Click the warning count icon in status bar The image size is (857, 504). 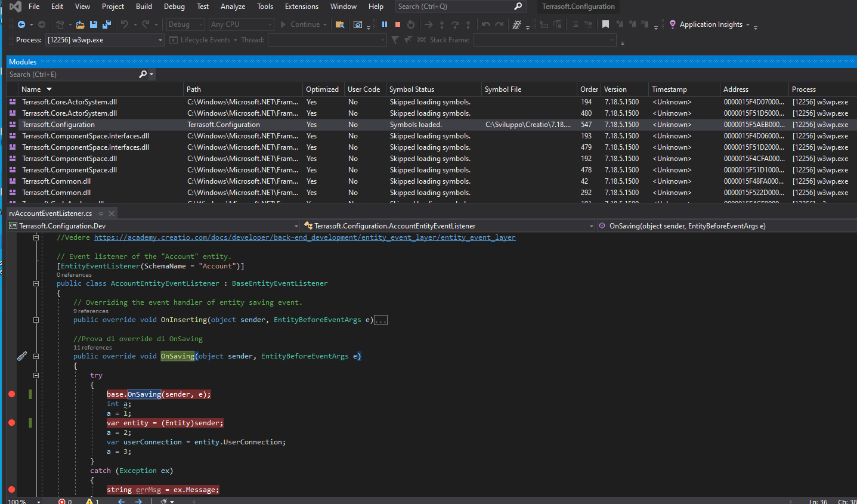point(89,502)
